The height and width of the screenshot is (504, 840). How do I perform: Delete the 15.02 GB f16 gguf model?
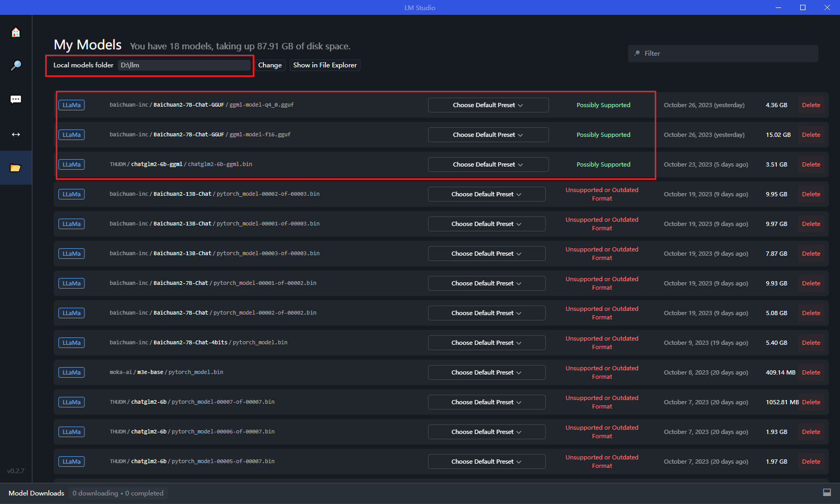click(811, 135)
